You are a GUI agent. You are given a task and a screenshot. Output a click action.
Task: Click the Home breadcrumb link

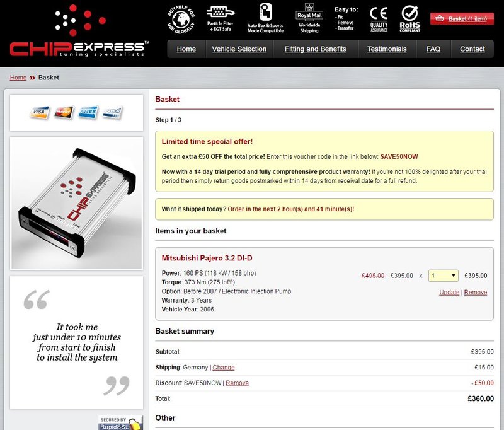coord(18,78)
